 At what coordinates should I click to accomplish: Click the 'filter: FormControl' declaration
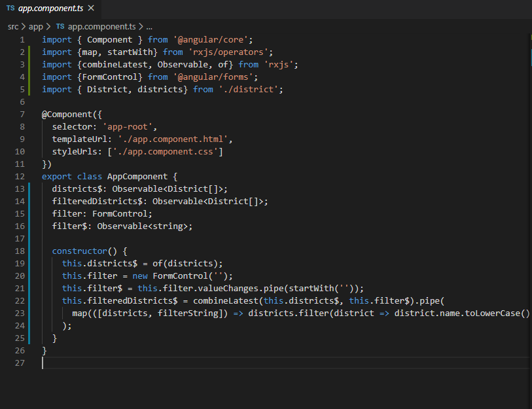click(102, 214)
